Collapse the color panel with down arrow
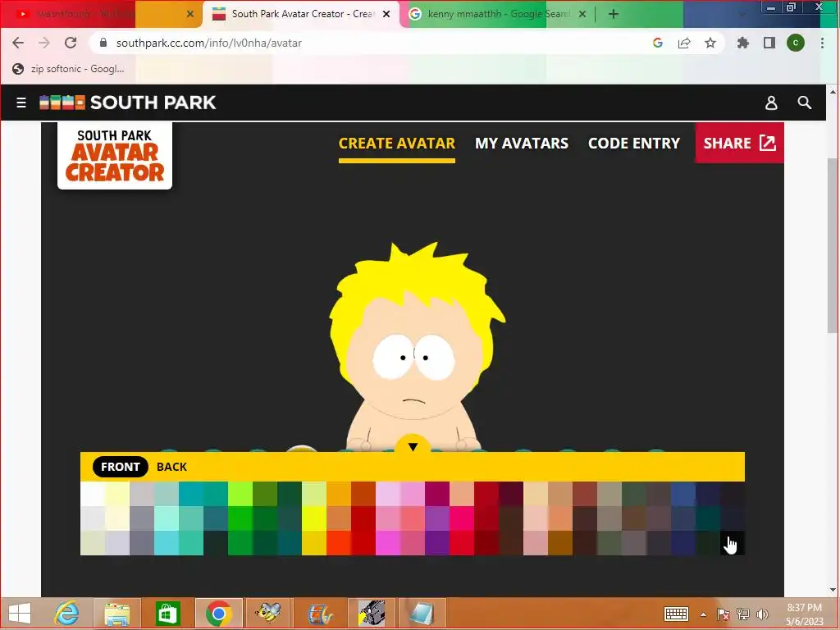840x630 pixels. pyautogui.click(x=413, y=445)
